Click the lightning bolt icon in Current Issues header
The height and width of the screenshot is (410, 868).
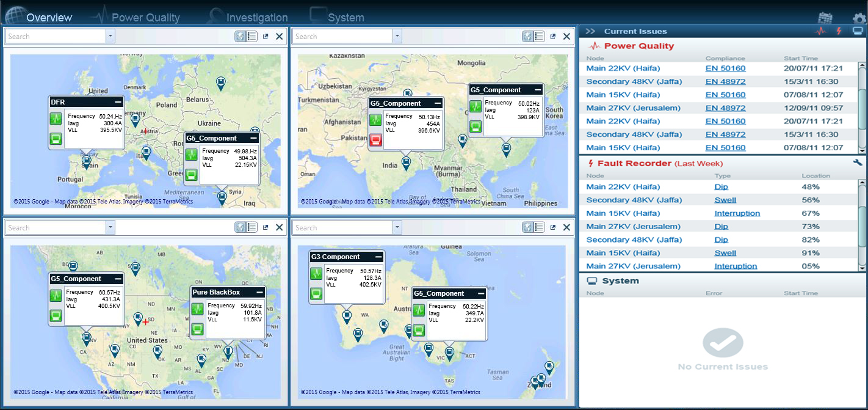(839, 31)
